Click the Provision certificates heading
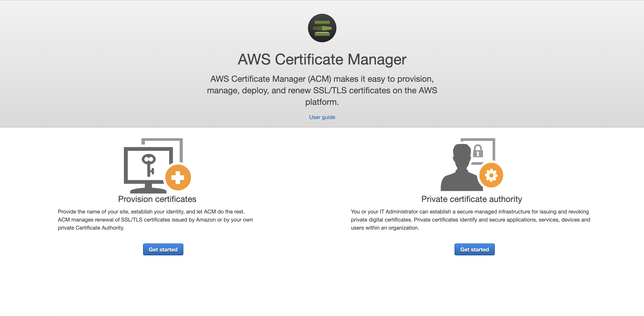The width and height of the screenshot is (644, 316). (157, 199)
